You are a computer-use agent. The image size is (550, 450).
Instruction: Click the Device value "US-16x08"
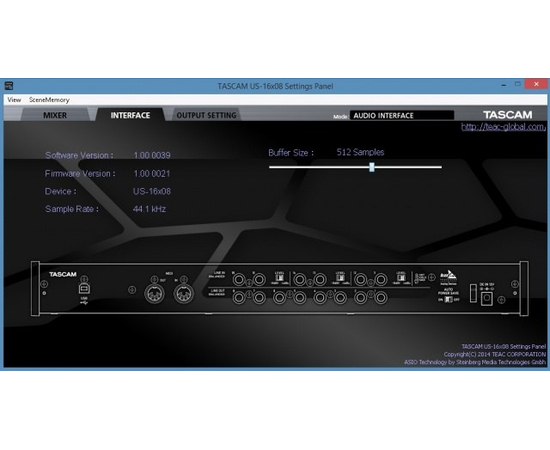point(152,192)
